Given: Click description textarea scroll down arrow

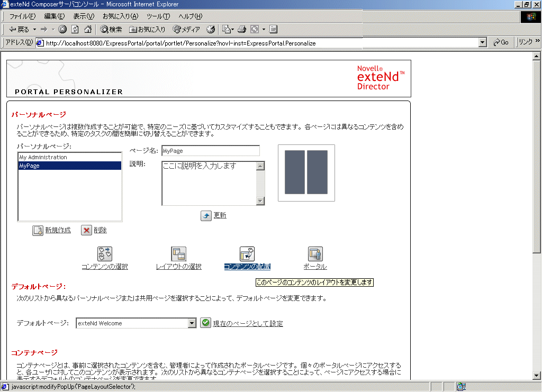Looking at the screenshot, I should click(260, 200).
